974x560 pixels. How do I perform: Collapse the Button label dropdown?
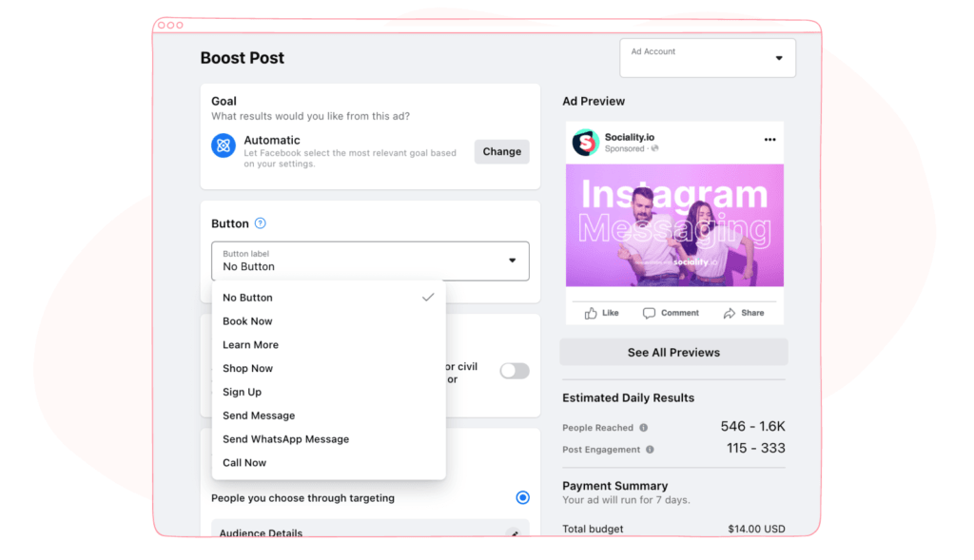(370, 261)
